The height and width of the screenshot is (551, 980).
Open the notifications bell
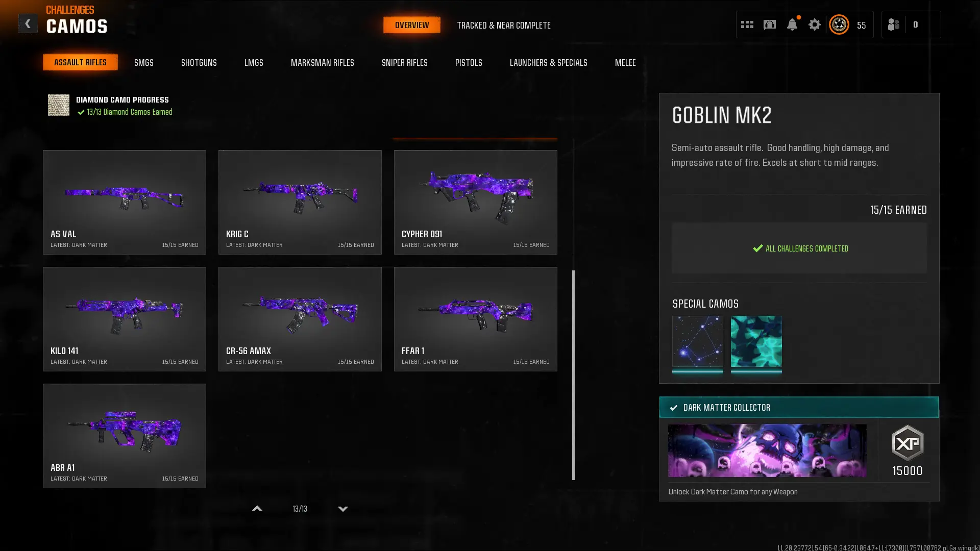(792, 24)
